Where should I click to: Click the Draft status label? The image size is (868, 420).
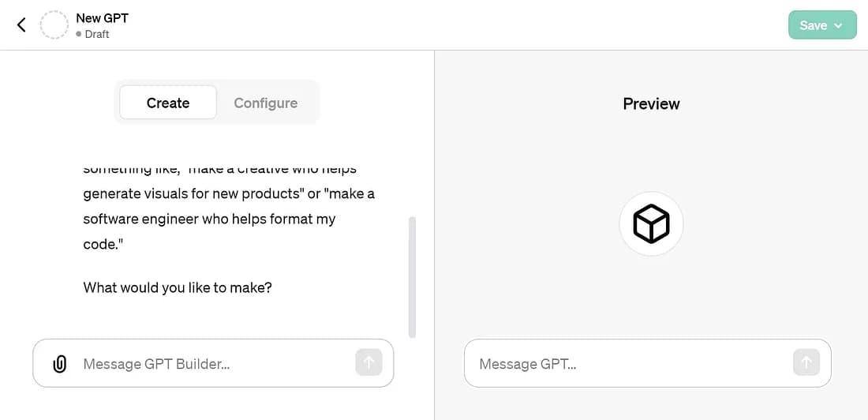[97, 35]
